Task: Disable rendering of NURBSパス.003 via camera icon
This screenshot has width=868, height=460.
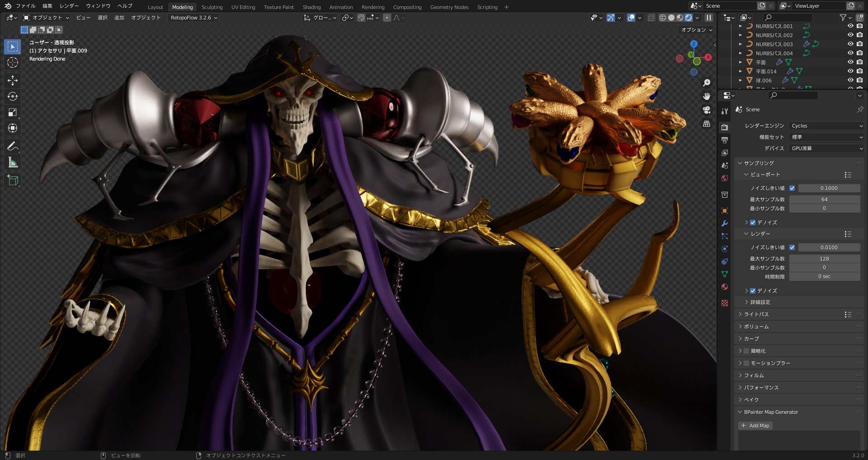Action: 859,44
